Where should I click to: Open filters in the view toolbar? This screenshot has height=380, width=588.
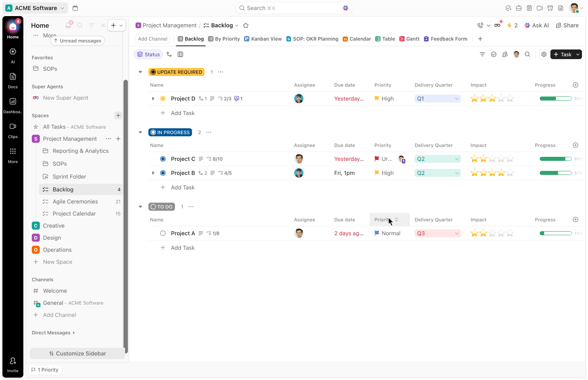[482, 54]
